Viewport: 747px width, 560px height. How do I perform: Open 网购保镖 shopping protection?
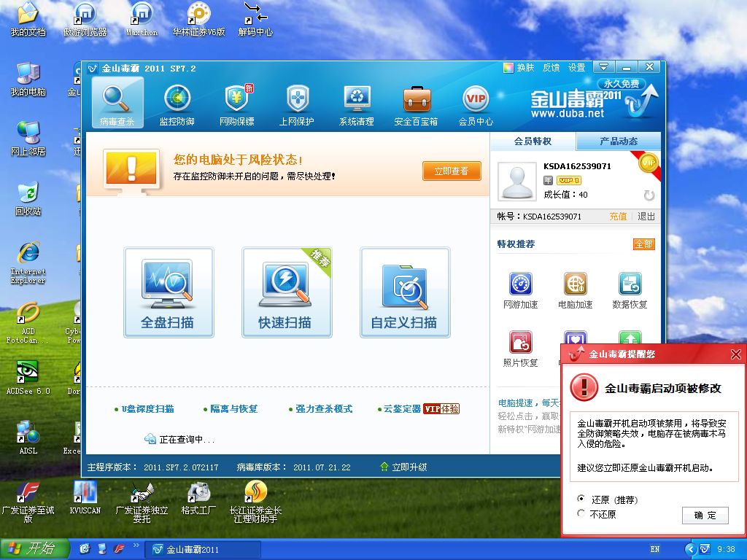(x=237, y=104)
